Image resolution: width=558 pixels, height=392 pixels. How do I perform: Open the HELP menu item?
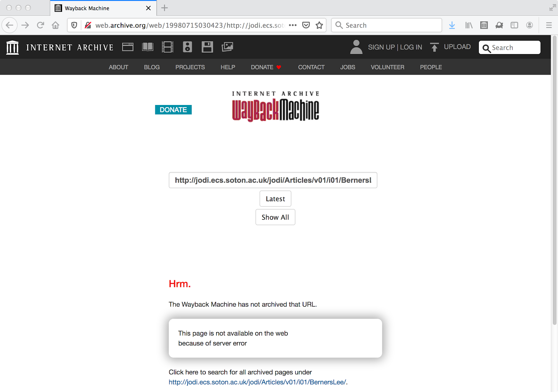click(228, 67)
